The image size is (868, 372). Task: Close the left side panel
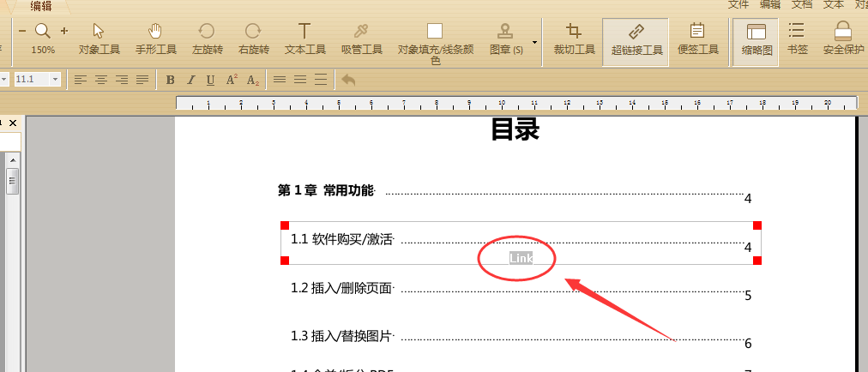click(x=13, y=123)
